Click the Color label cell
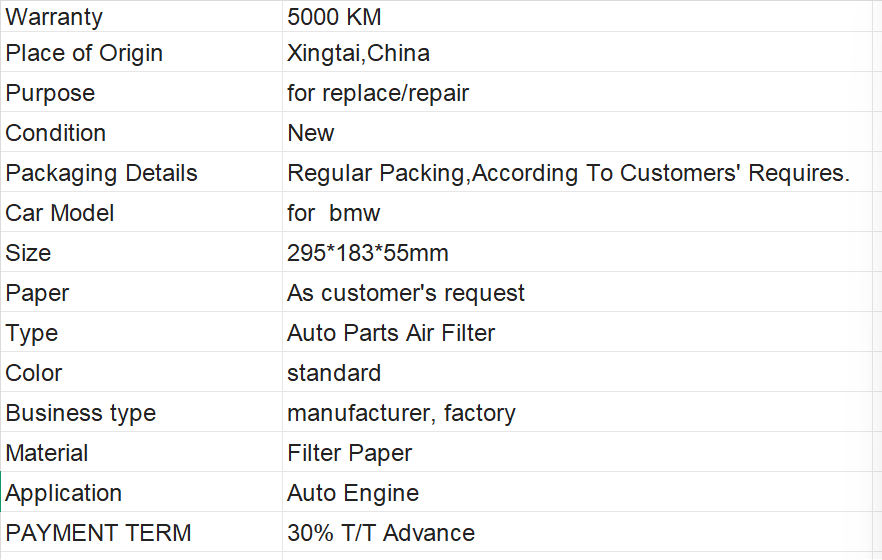 [x=141, y=372]
